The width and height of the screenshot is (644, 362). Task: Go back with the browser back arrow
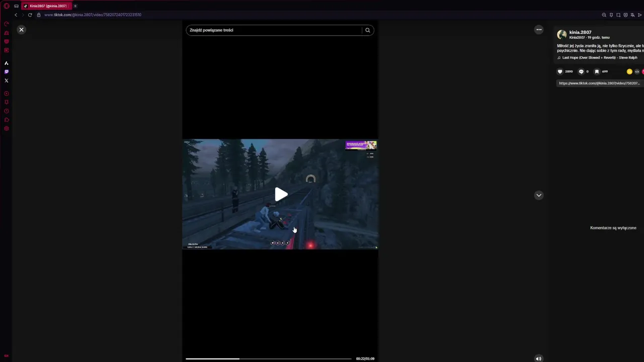click(x=16, y=15)
